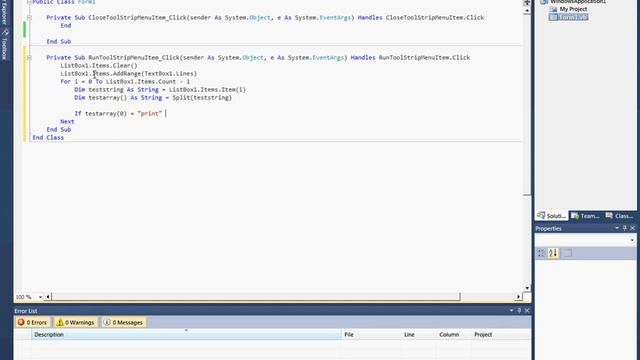
Task: Collapse the CloseToolStripMenuItem_Click sub outline
Action: [x=29, y=18]
